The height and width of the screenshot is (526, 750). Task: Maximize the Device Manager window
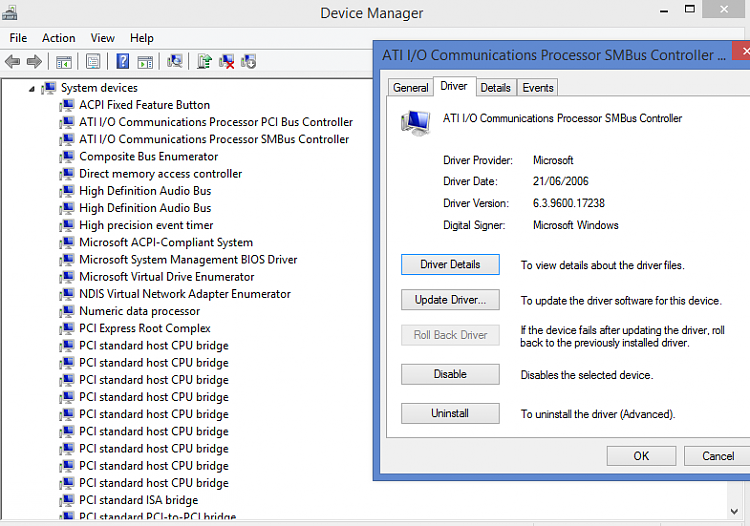[689, 9]
